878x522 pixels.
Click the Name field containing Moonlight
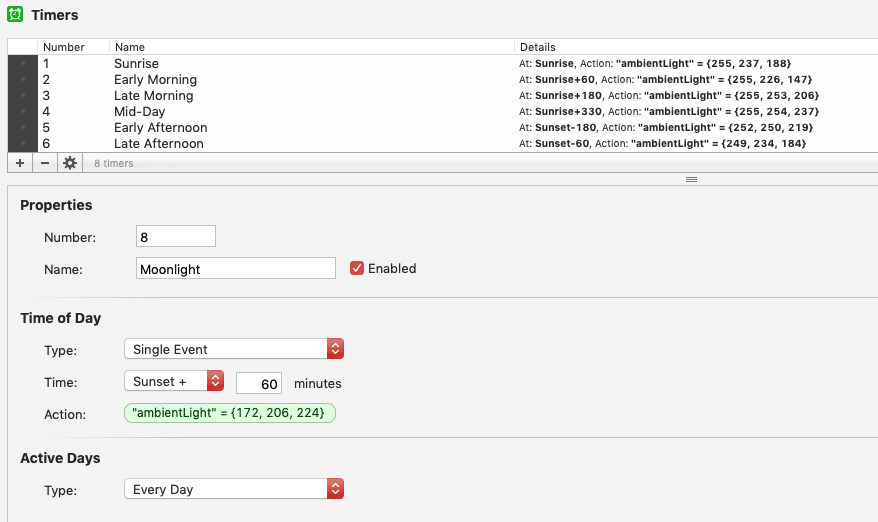[235, 268]
